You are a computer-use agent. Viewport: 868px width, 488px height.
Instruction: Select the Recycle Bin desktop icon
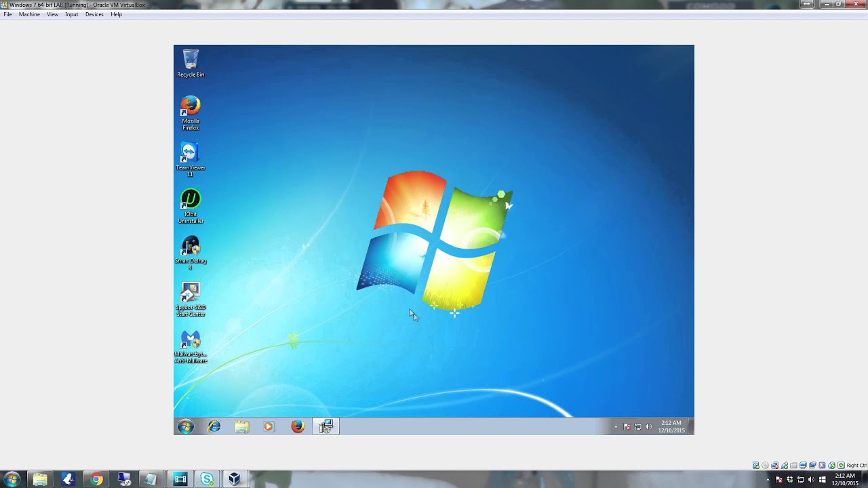(x=191, y=63)
